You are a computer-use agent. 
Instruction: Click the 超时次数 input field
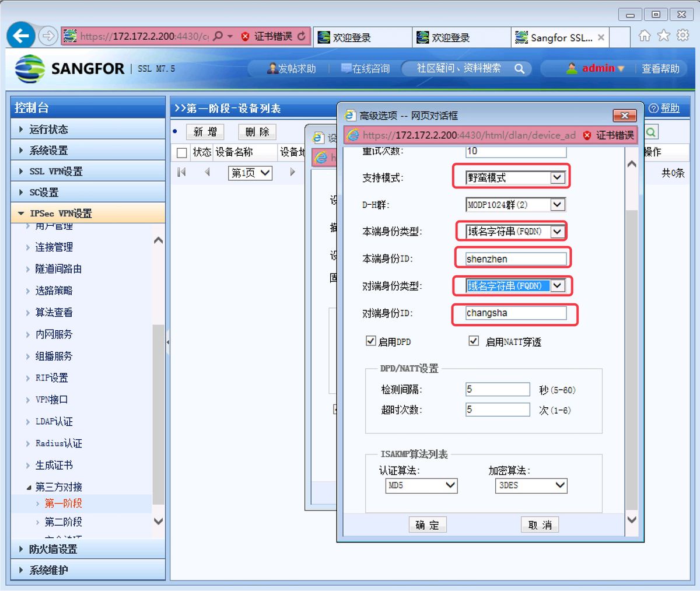tap(498, 410)
